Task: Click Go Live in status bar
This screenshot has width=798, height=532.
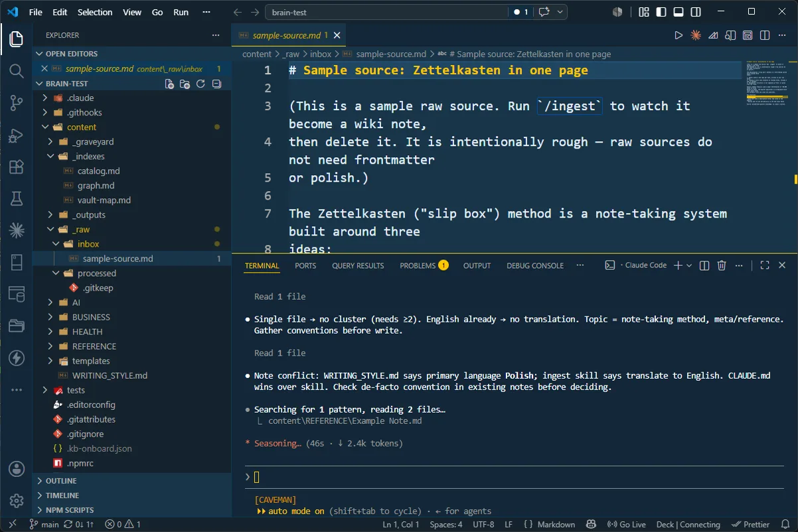Action: (x=625, y=524)
